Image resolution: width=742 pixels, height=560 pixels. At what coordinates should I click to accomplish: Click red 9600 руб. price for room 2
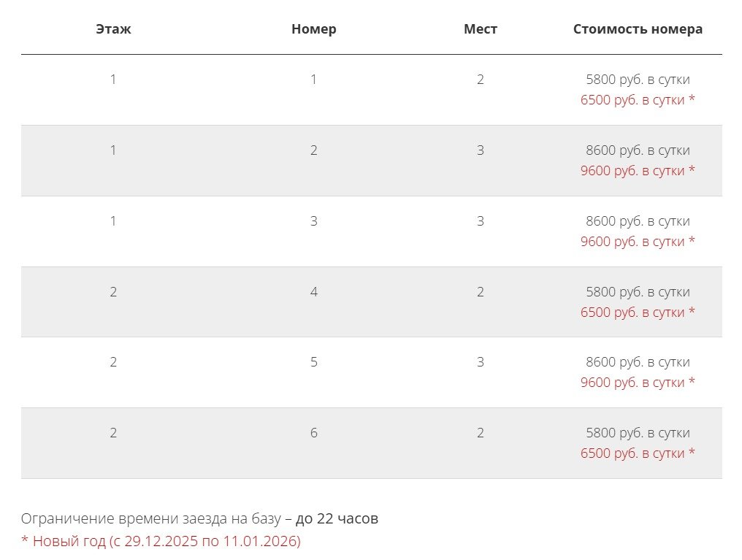tap(638, 171)
